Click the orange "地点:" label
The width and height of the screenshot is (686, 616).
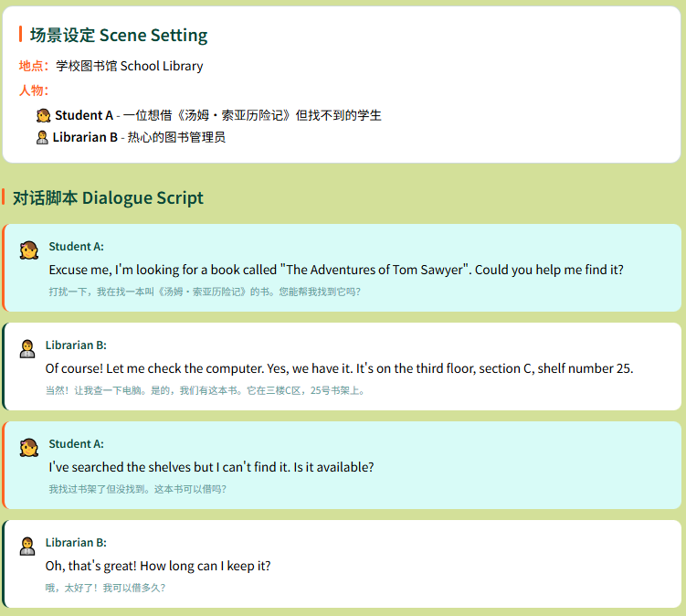click(34, 66)
